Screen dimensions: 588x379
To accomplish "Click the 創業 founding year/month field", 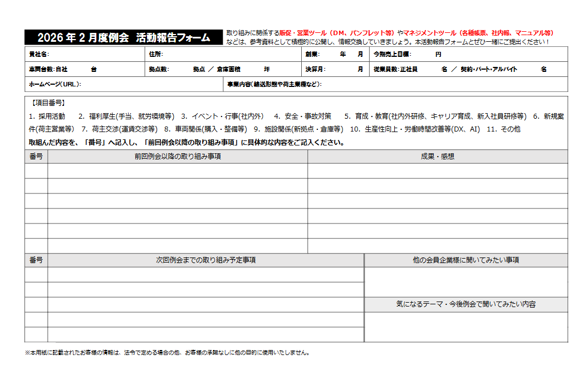I will tap(335, 54).
